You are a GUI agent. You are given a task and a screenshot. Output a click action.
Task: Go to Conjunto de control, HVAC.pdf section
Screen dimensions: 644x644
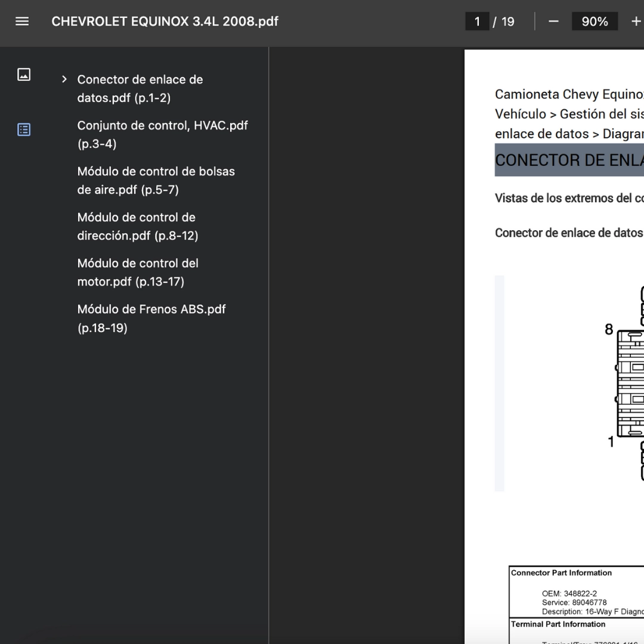click(x=162, y=135)
